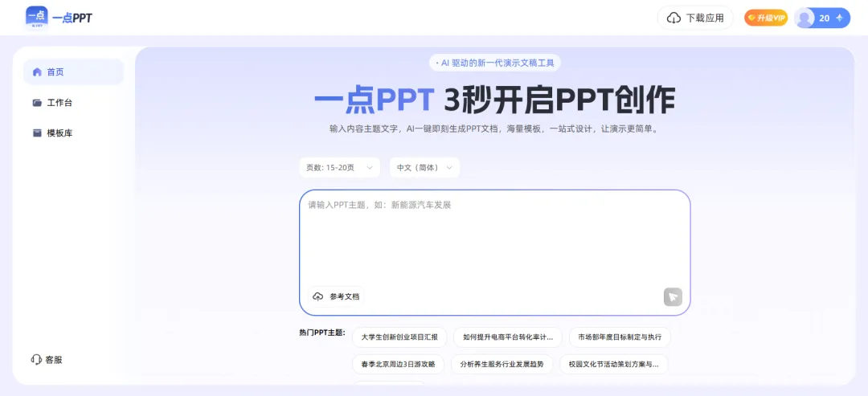Select 分析养生服务行业发展趋势 topic

click(x=502, y=365)
